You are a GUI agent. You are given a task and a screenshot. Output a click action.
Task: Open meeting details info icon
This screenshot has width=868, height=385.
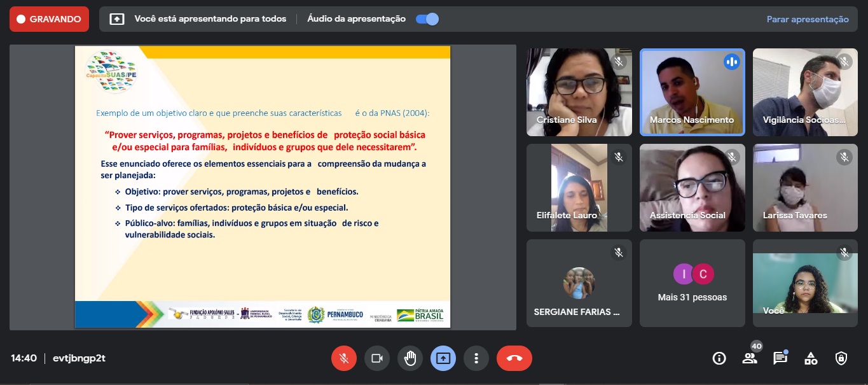(x=719, y=358)
